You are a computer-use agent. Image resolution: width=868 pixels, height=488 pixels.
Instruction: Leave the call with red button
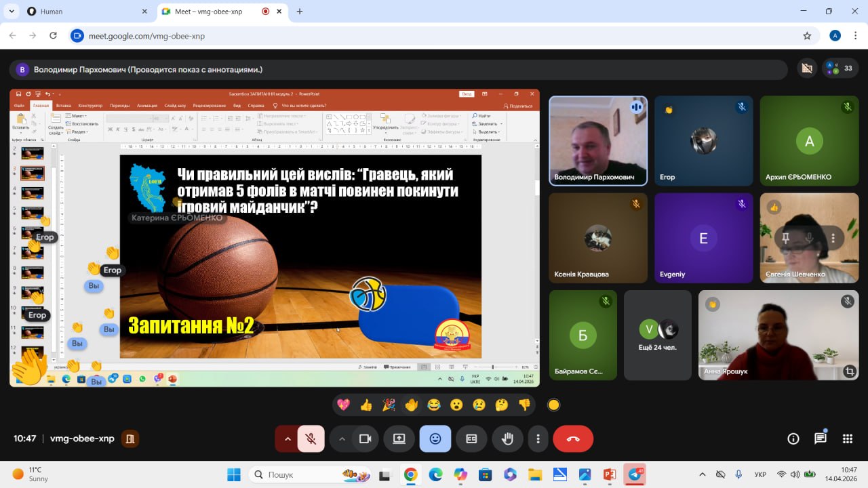coord(573,439)
